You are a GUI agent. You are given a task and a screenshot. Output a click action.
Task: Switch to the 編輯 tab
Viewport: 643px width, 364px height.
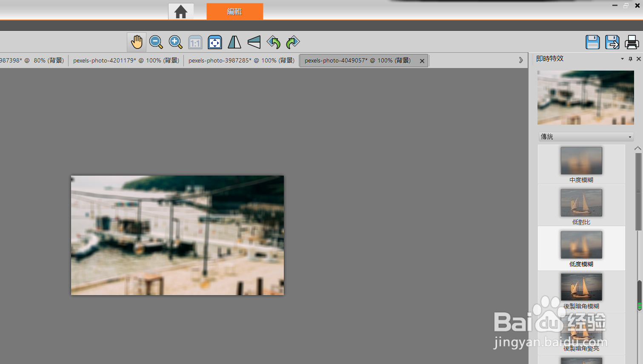tap(234, 11)
